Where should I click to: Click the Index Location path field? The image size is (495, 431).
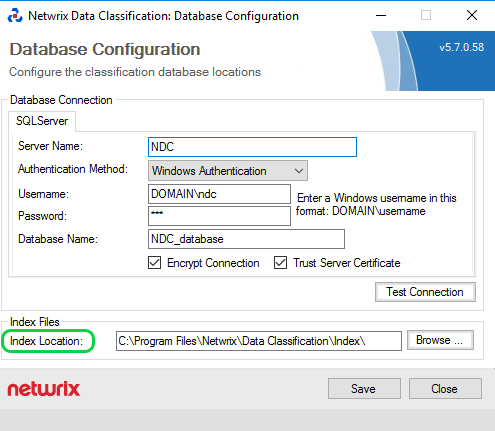coord(259,341)
